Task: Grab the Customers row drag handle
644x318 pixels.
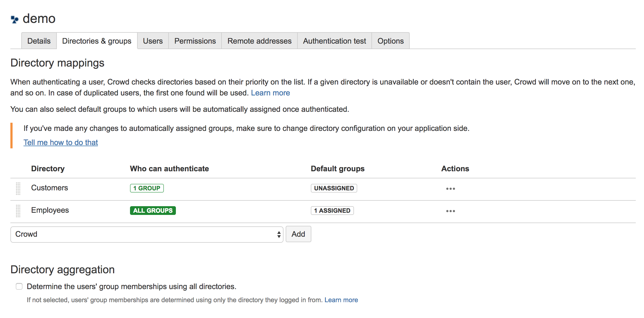Action: click(x=18, y=189)
